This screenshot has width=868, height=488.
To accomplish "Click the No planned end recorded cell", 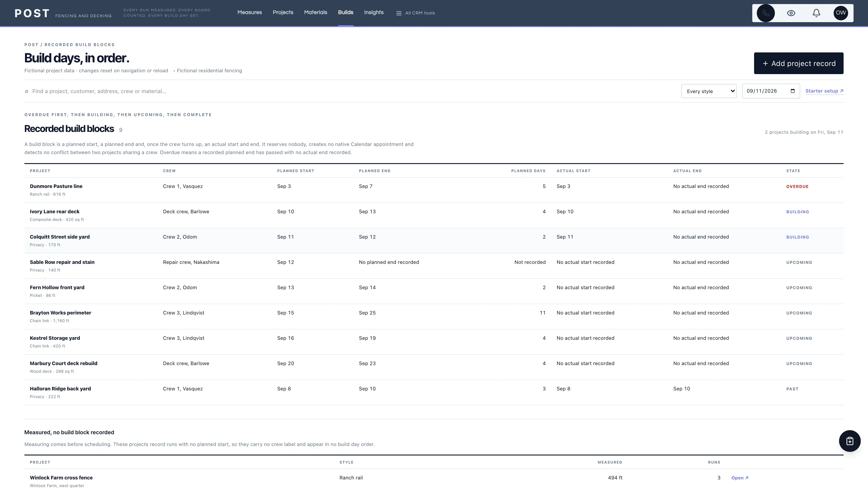I will click(x=389, y=262).
